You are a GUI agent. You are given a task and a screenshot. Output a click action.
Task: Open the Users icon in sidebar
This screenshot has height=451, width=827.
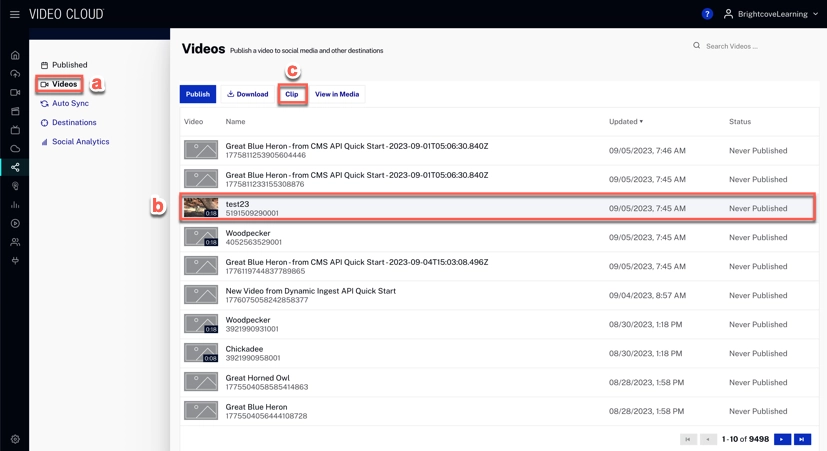[15, 242]
